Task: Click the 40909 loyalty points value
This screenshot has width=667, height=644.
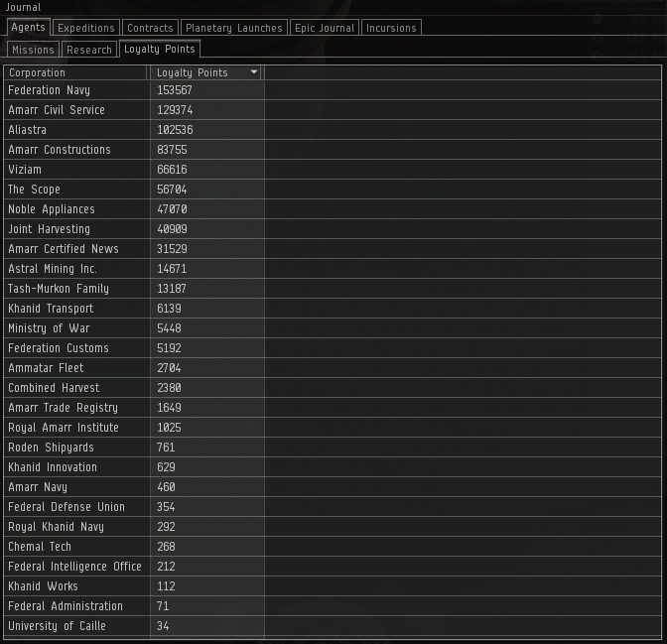Action: pyautogui.click(x=172, y=229)
